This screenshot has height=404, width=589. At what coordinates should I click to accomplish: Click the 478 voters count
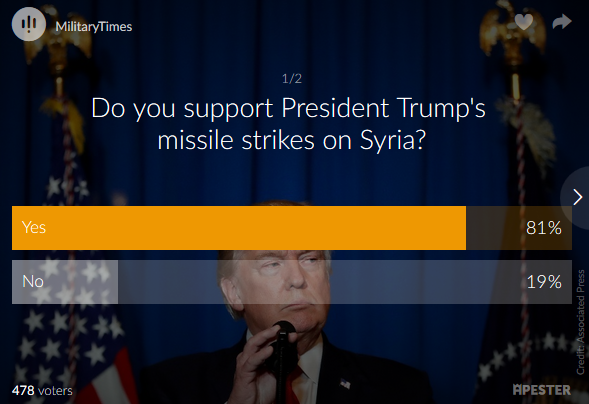pos(42,390)
